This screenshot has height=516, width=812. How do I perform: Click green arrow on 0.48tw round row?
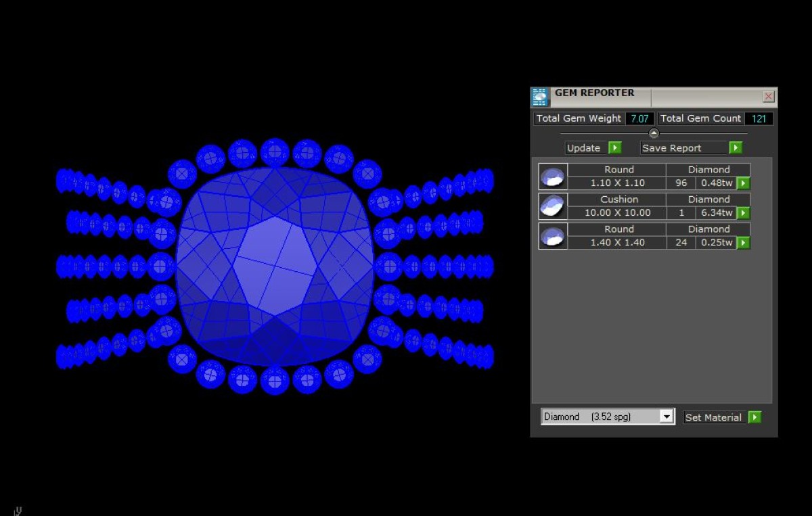[743, 183]
